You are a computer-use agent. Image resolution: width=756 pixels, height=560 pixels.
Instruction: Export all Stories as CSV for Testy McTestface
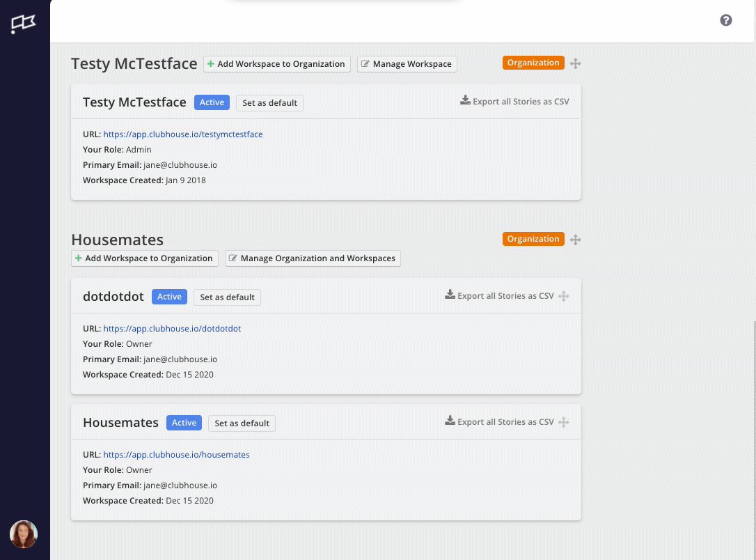tap(514, 101)
